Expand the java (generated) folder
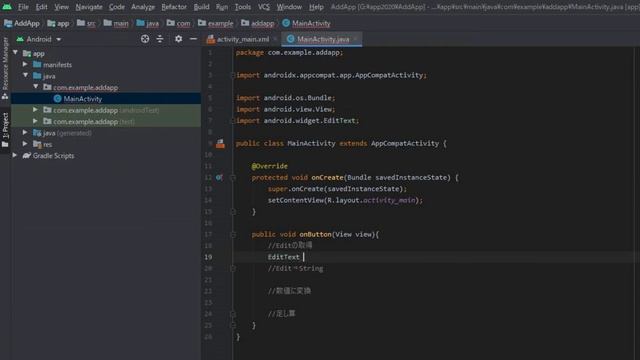 pos(25,132)
